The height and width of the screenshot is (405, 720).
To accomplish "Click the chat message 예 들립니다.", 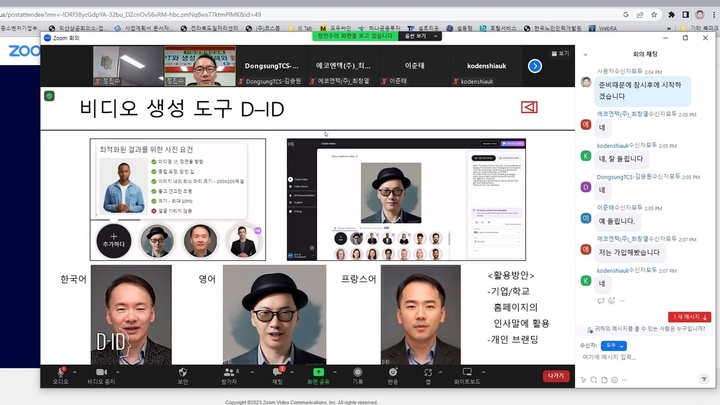I will [617, 221].
